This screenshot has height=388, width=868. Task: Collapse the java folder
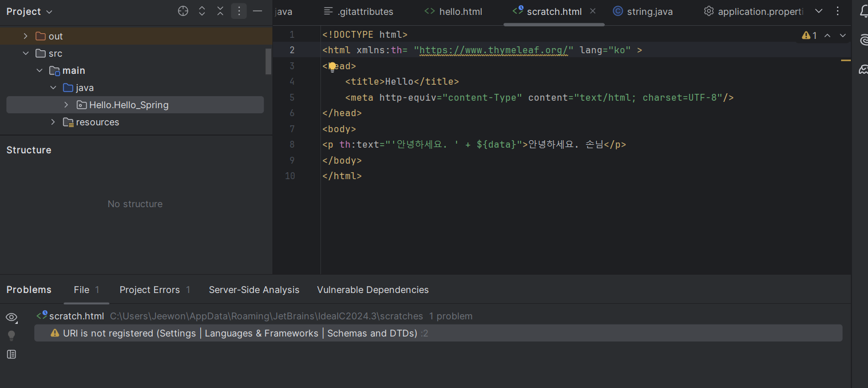53,88
